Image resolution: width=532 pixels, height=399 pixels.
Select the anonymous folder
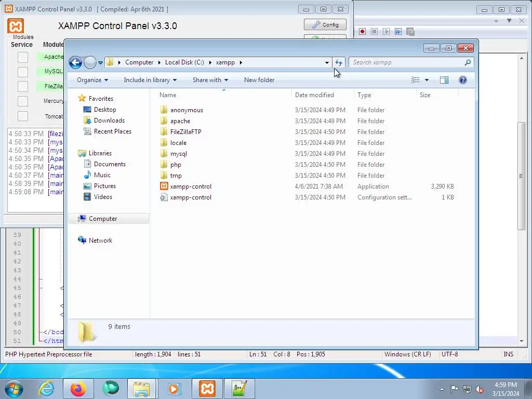[187, 110]
